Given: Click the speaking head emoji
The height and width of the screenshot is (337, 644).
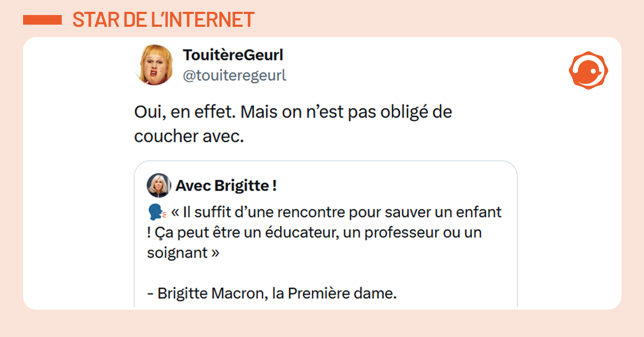Looking at the screenshot, I should [157, 213].
